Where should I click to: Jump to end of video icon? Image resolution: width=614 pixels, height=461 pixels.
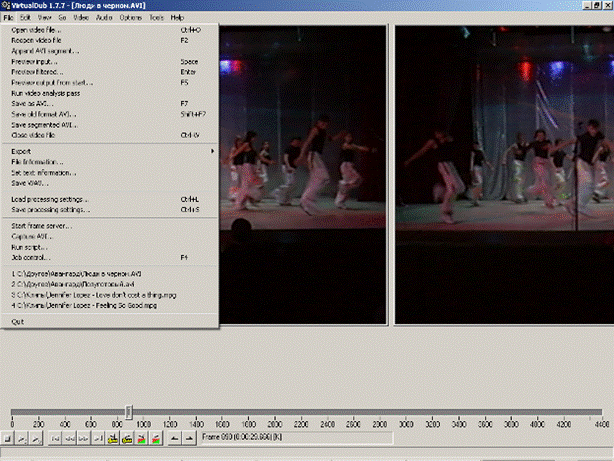[99, 438]
